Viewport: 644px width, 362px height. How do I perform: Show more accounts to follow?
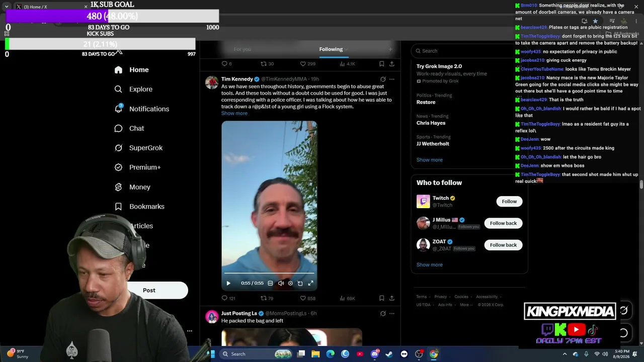tap(430, 265)
